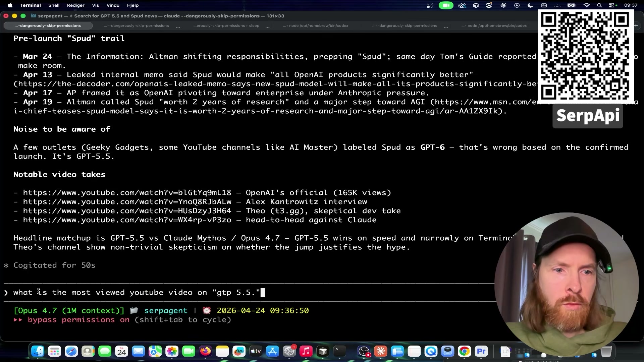Open Freeform app in the Dock
The width and height of the screenshot is (644, 362).
[239, 351]
